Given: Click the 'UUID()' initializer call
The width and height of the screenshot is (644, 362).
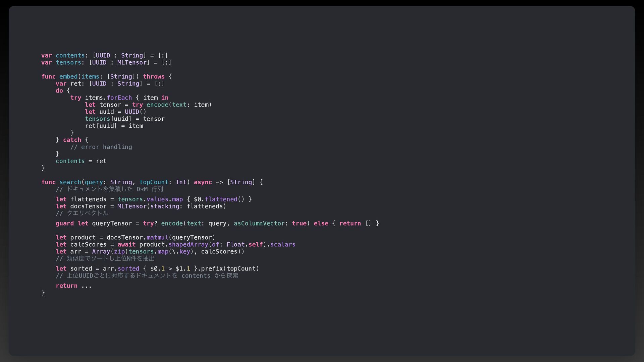Looking at the screenshot, I should click(x=136, y=112).
